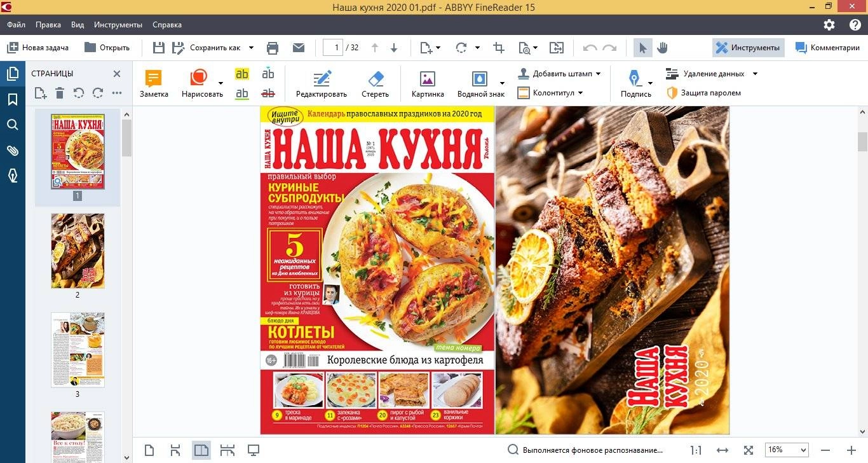868x463 pixels.
Task: Click the Подпись signature tool
Action: (x=635, y=85)
